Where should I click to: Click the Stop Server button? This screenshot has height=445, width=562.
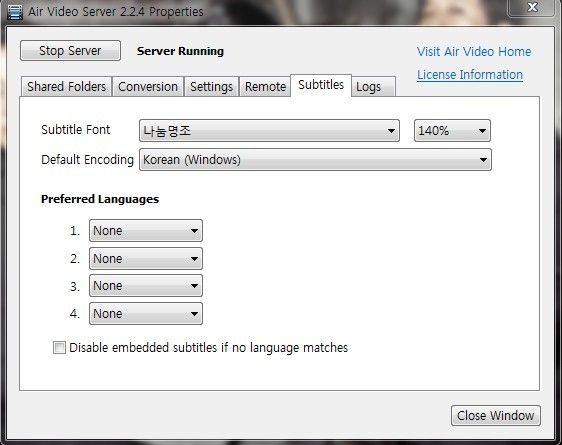pos(70,51)
